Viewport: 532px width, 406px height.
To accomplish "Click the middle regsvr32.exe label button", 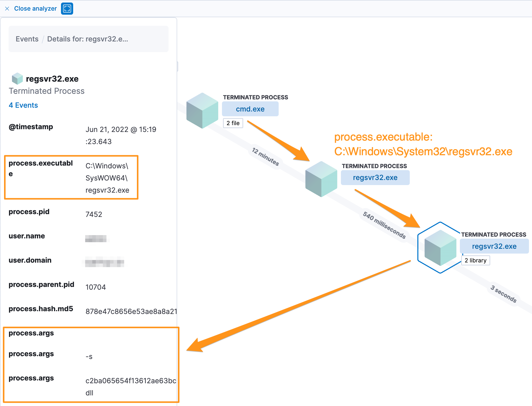I will tap(375, 178).
